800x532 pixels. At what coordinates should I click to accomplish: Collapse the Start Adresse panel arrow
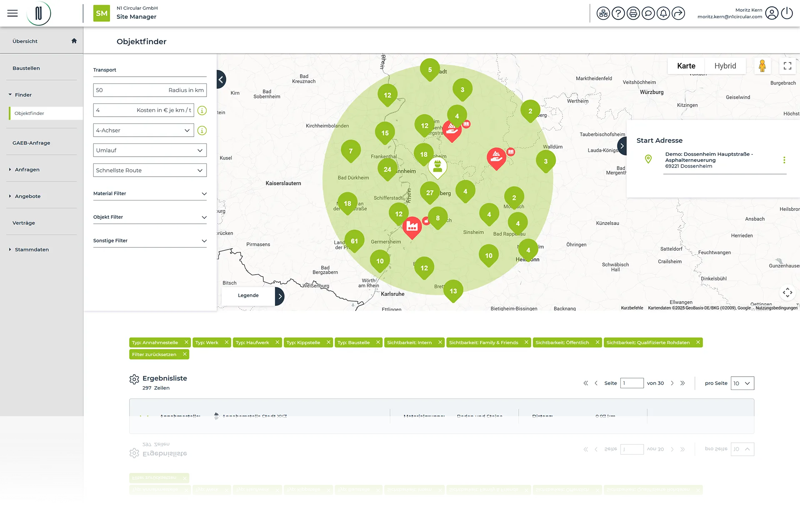coord(622,146)
